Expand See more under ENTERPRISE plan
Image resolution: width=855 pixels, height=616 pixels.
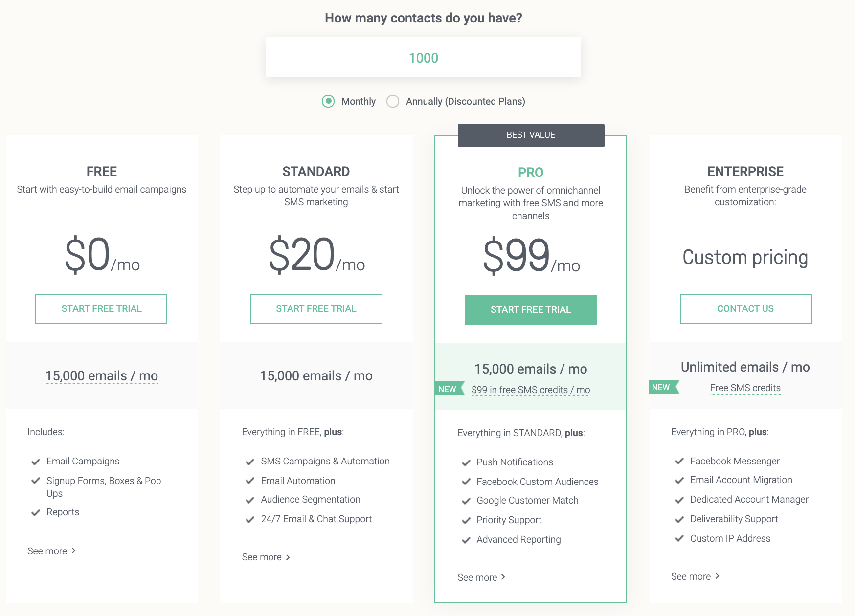click(x=696, y=576)
